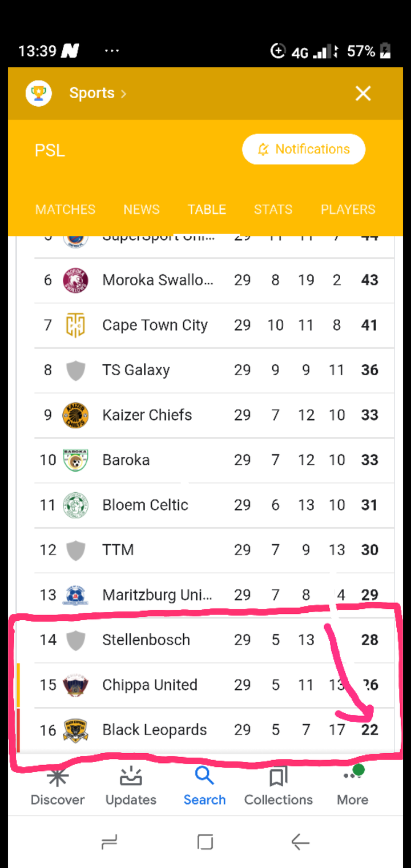Open the Collections bookmark icon

278,777
